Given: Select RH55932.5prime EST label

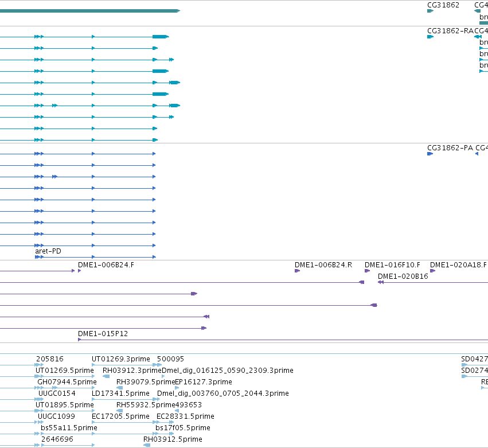Looking at the screenshot, I should tap(146, 405).
